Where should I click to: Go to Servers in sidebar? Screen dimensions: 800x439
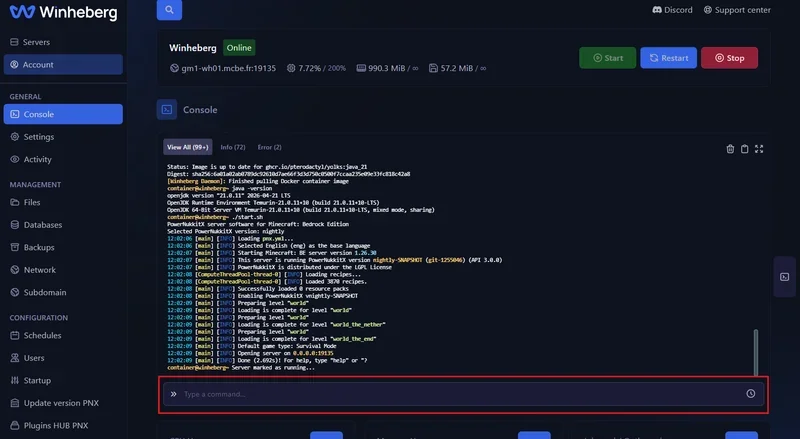point(63,42)
